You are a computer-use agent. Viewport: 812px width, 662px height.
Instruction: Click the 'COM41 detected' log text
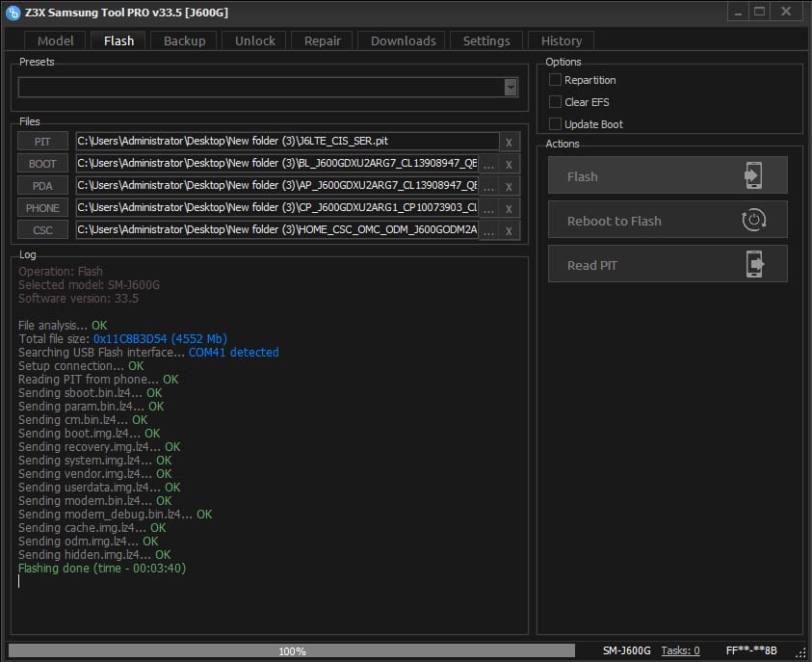[233, 353]
